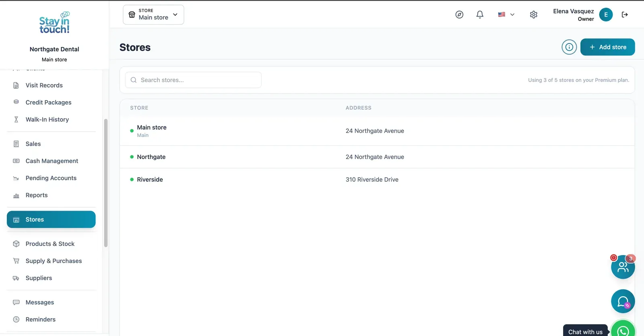Screen dimensions: 644x336
Task: Open the store selector dropdown
Action: (153, 15)
